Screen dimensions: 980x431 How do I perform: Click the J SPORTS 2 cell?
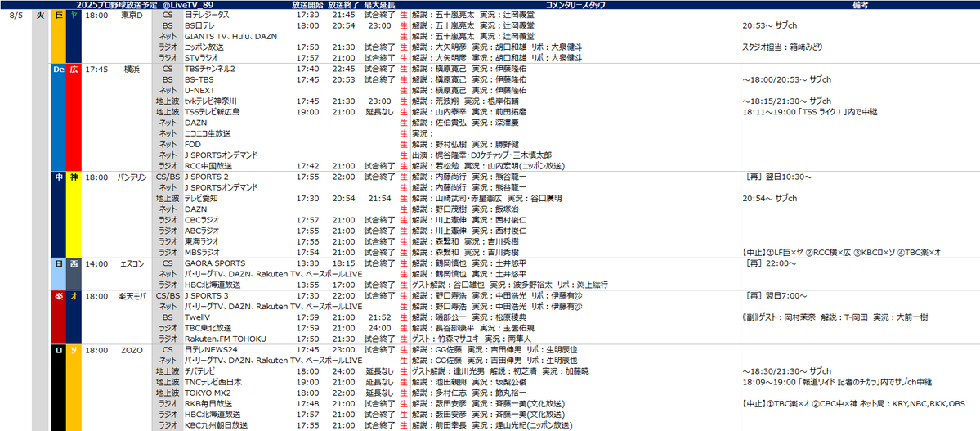click(206, 177)
